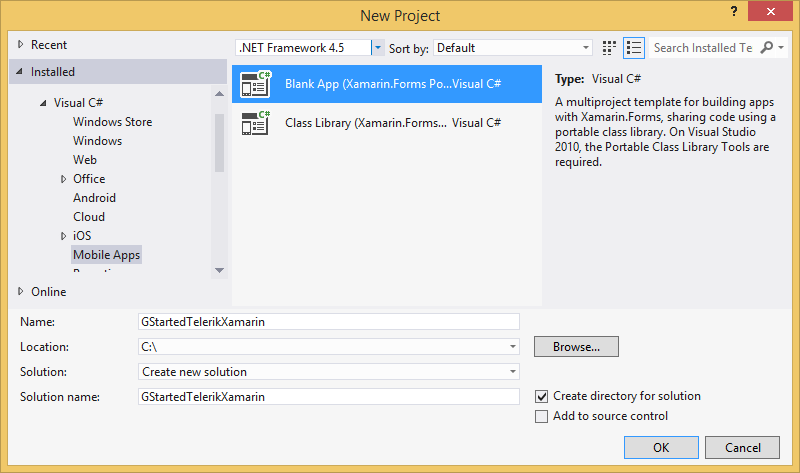This screenshot has height=473, width=800.
Task: Click the Browse button
Action: tap(576, 347)
